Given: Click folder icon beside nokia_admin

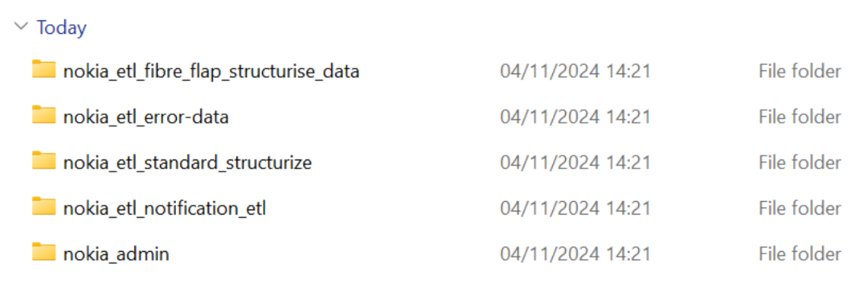Looking at the screenshot, I should 43,252.
